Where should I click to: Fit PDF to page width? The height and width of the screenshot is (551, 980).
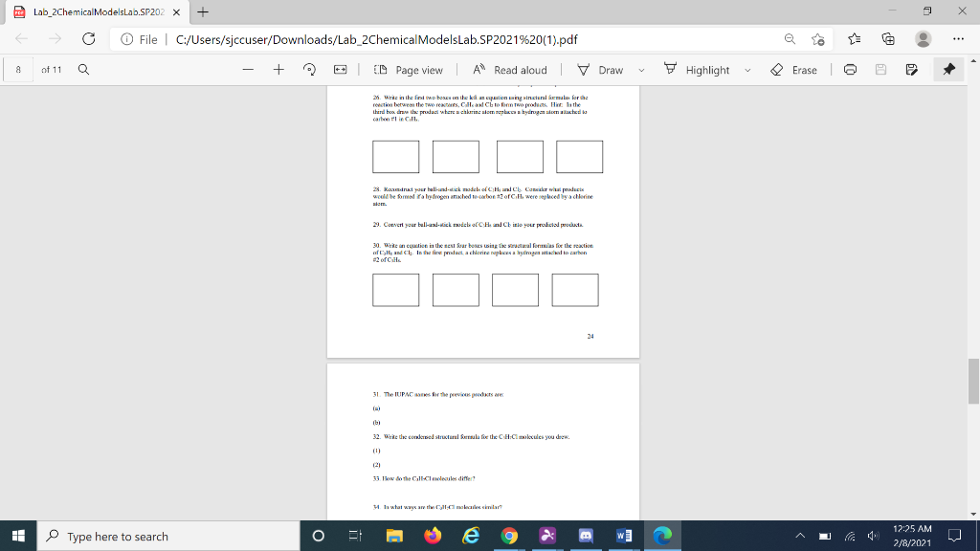click(340, 69)
